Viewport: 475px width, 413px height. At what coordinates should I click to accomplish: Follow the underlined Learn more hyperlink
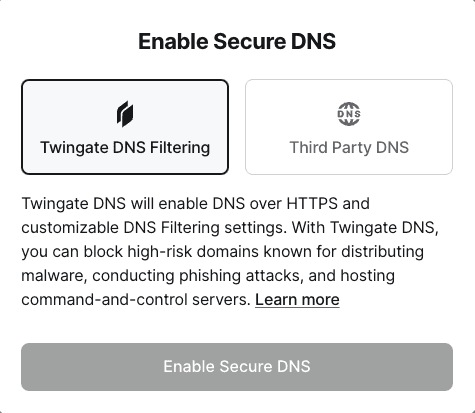pyautogui.click(x=297, y=299)
